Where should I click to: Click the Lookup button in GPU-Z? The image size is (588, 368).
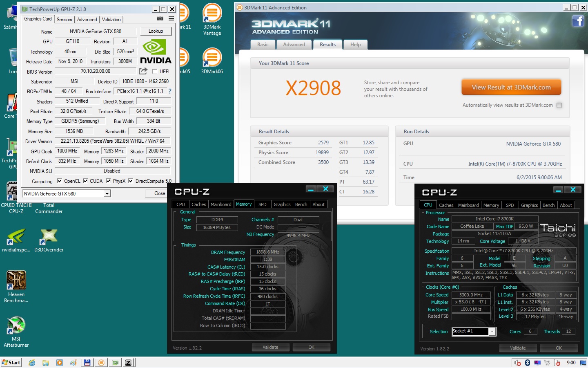click(156, 31)
